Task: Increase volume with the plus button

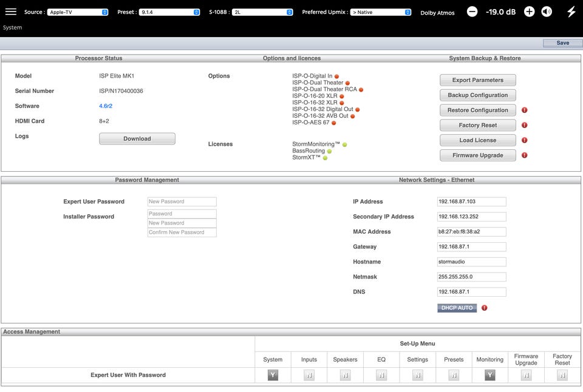Action: (x=529, y=12)
